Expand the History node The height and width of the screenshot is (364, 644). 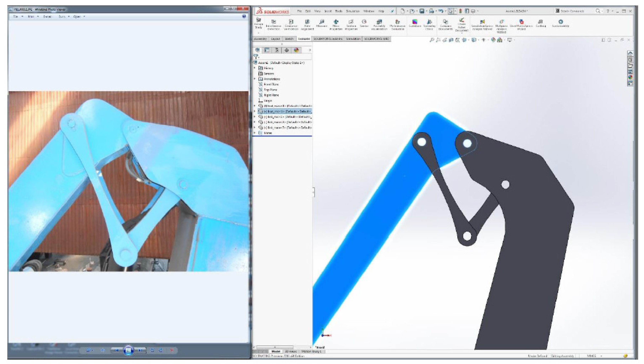[255, 68]
